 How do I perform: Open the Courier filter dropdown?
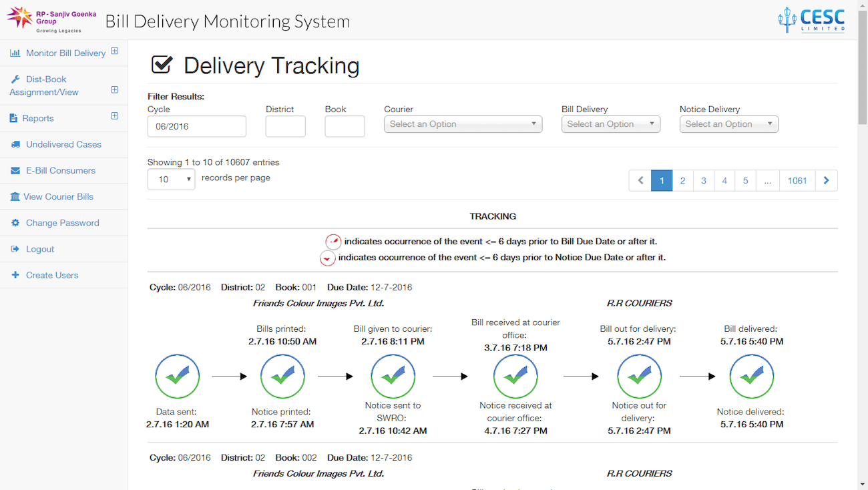click(463, 124)
